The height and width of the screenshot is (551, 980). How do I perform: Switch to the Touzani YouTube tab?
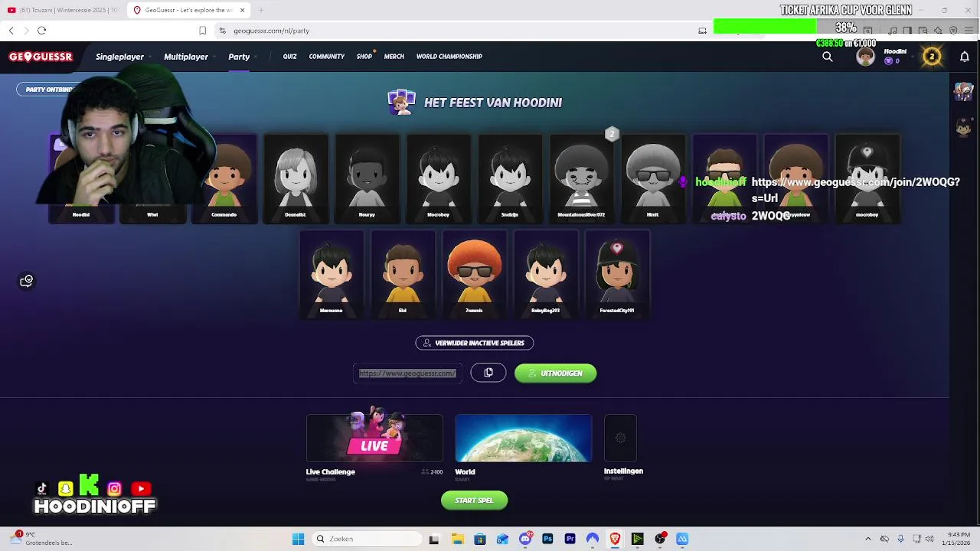(63, 10)
